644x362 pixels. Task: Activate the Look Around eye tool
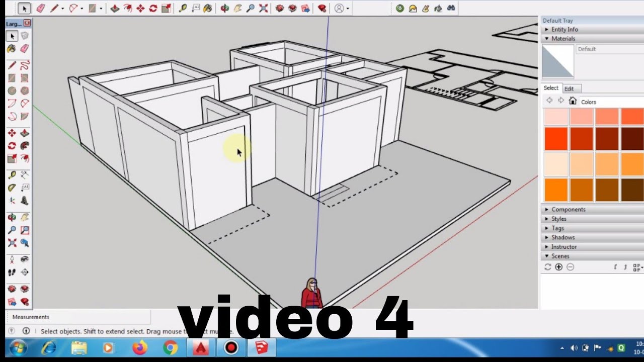coord(24,260)
